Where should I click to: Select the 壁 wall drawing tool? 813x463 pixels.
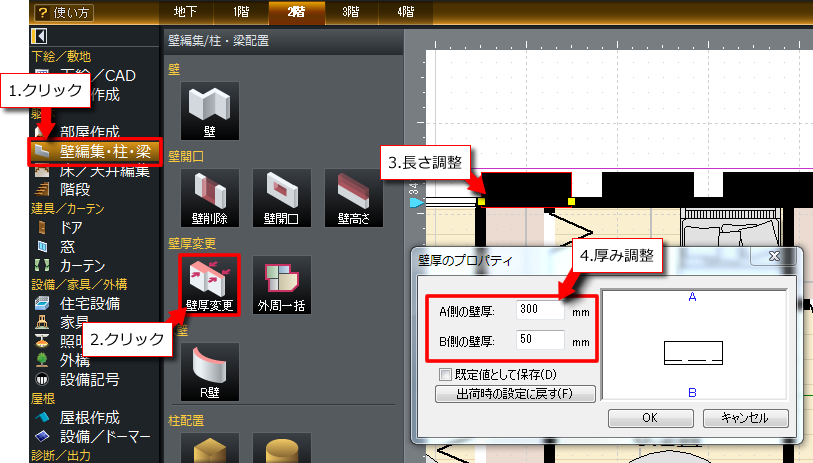click(210, 110)
